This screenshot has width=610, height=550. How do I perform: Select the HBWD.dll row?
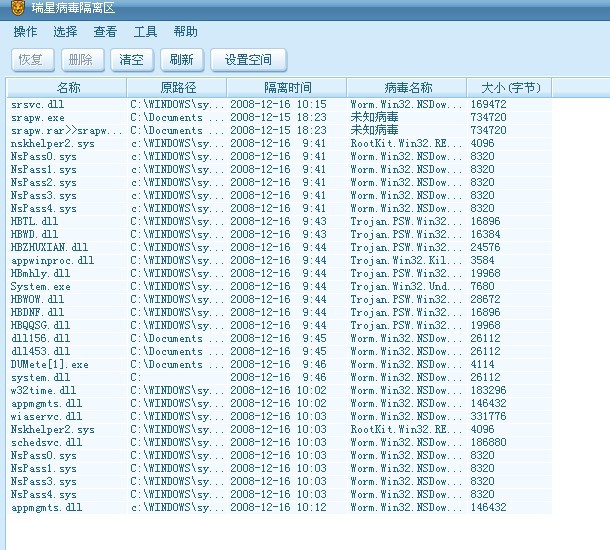click(x=279, y=234)
